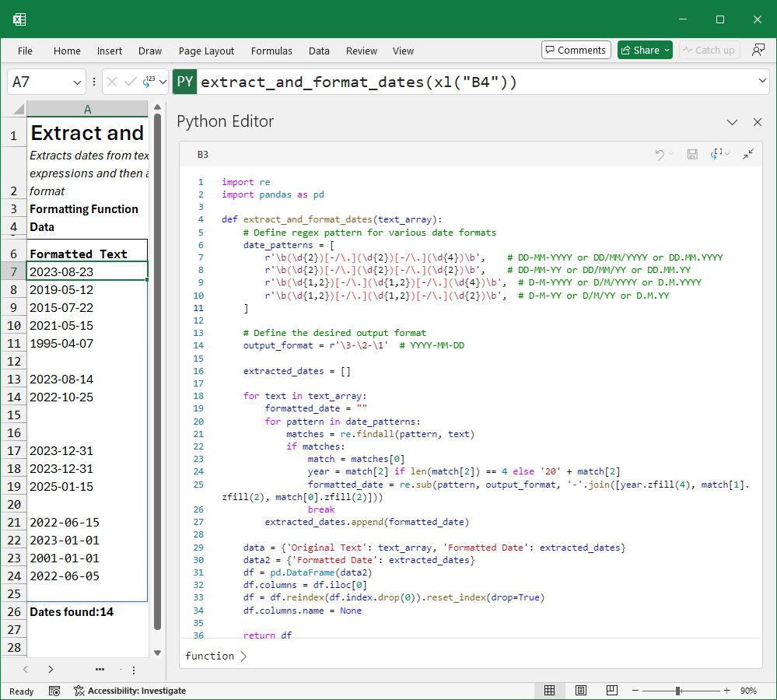Collapse the Python Editor pane with diagonal arrows icon
777x700 pixels.
[748, 154]
